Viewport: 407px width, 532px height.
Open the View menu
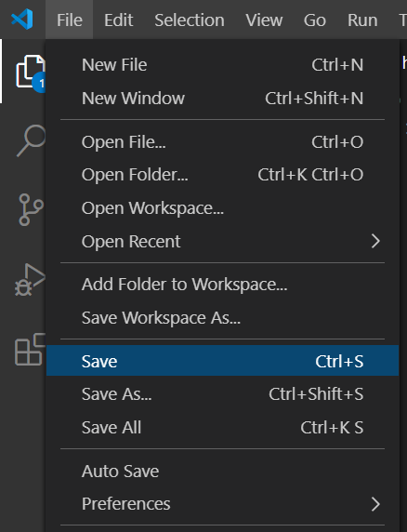click(264, 20)
